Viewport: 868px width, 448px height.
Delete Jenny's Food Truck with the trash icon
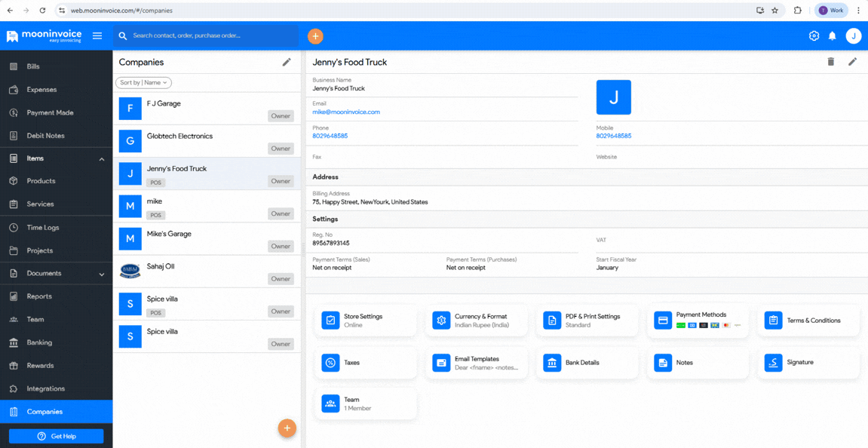(x=830, y=62)
